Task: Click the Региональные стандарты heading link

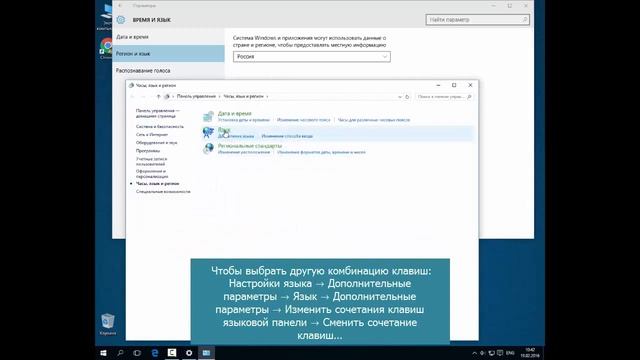Action: tap(250, 146)
